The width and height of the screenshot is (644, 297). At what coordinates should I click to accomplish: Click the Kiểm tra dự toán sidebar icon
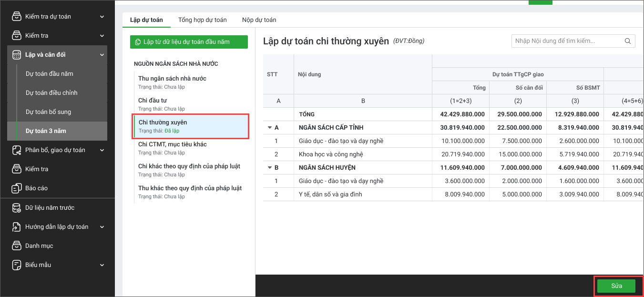tap(17, 17)
